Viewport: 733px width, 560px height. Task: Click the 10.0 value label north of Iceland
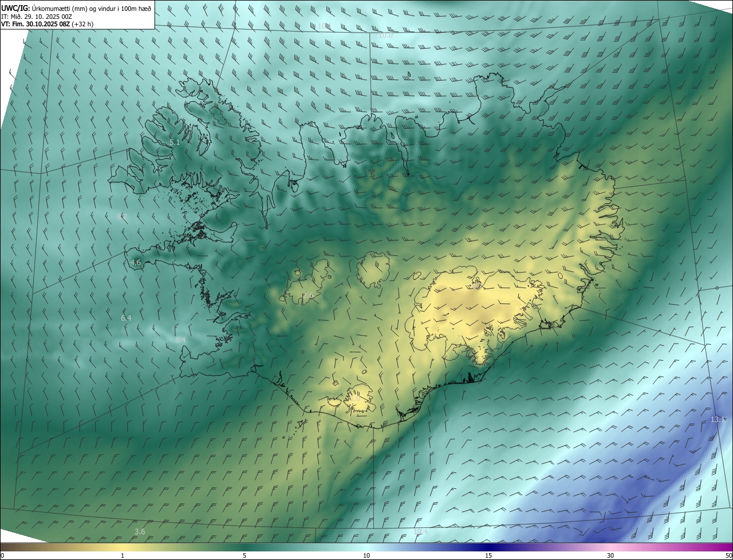click(x=385, y=36)
